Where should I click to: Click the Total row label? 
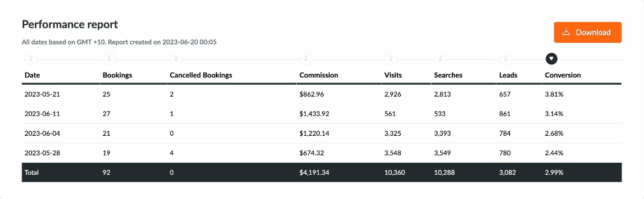[x=31, y=173]
